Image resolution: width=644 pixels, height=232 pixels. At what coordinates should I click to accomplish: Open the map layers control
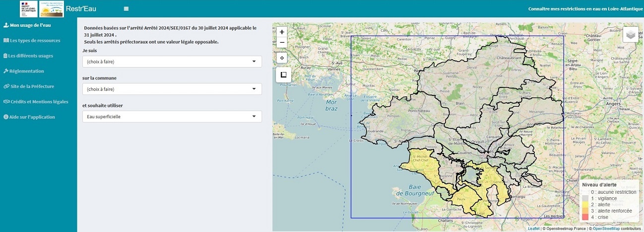click(630, 35)
